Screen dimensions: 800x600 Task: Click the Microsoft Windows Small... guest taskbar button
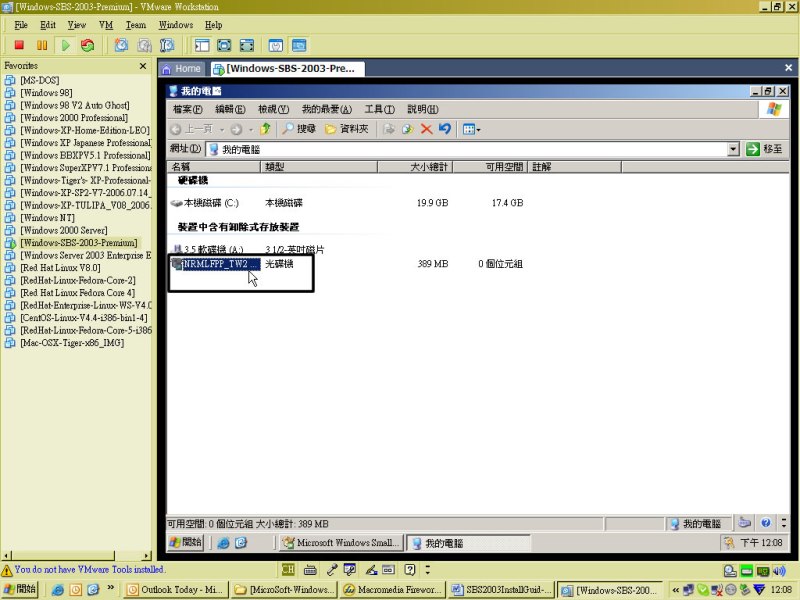pos(342,543)
